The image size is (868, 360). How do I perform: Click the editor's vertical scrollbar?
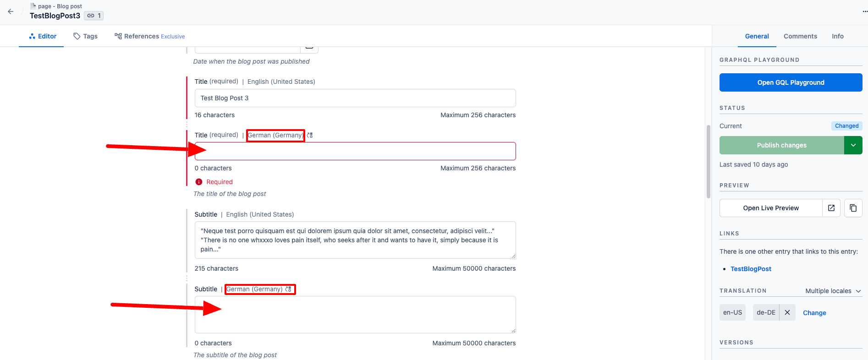[x=708, y=160]
